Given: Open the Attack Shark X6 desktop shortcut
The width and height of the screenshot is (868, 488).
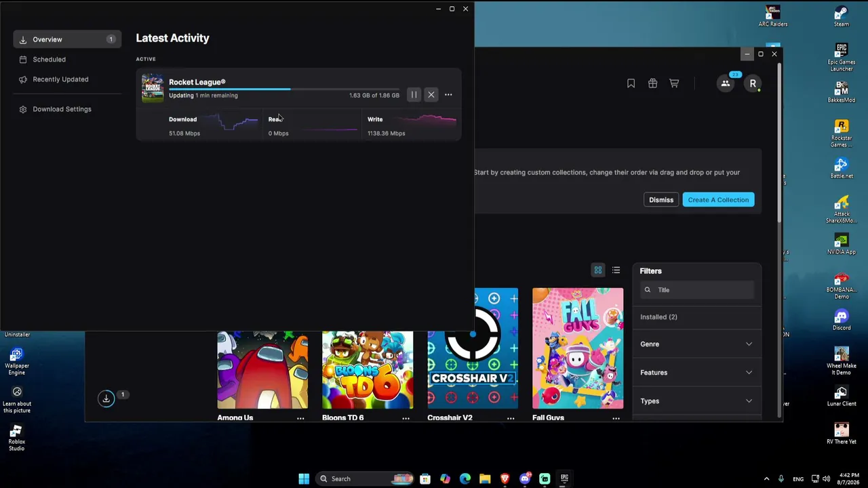Looking at the screenshot, I should point(842,209).
